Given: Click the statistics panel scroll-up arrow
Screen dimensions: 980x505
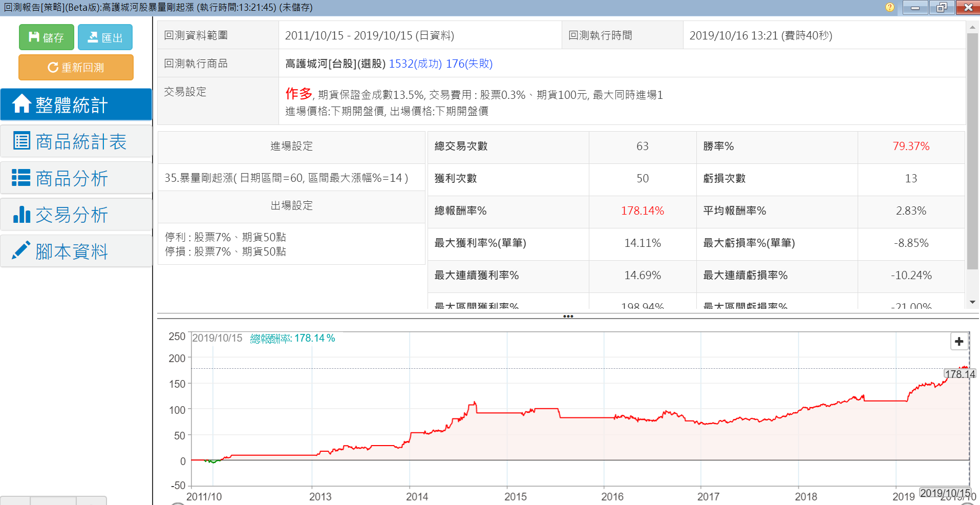Looking at the screenshot, I should 972,27.
